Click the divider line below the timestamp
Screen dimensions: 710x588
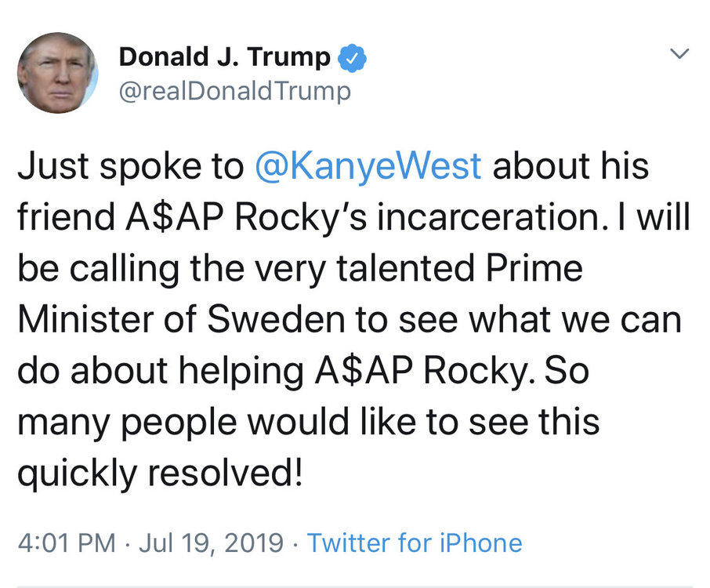tap(355, 586)
